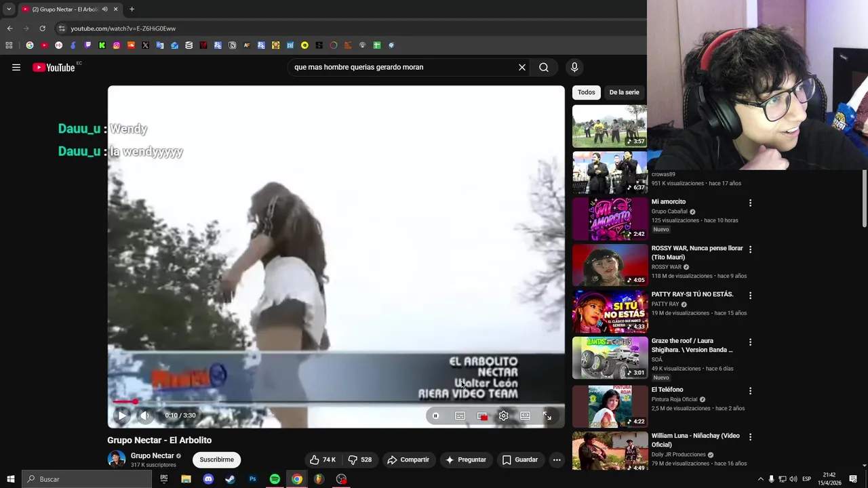Open the Kick bookmark

click(x=102, y=45)
